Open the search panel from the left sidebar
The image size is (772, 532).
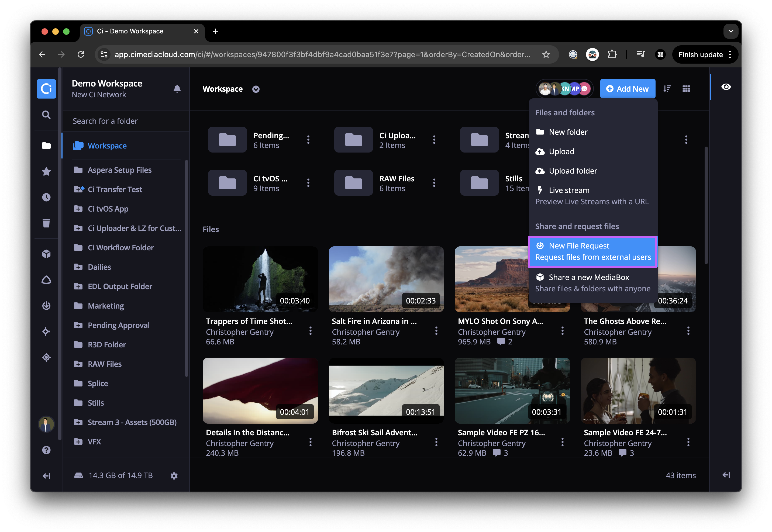point(46,115)
